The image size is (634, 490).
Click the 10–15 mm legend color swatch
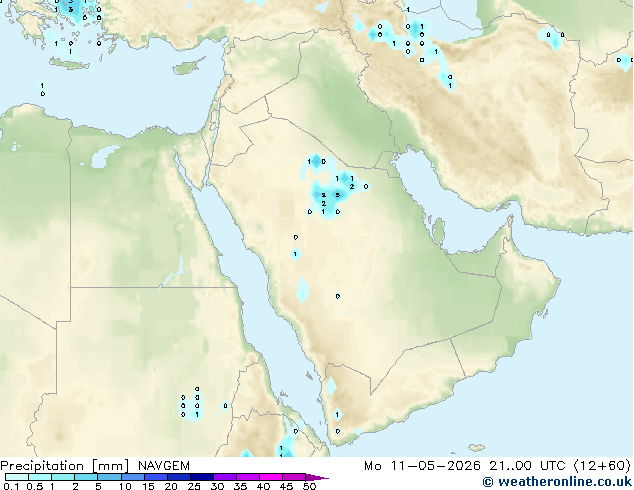pyautogui.click(x=132, y=477)
